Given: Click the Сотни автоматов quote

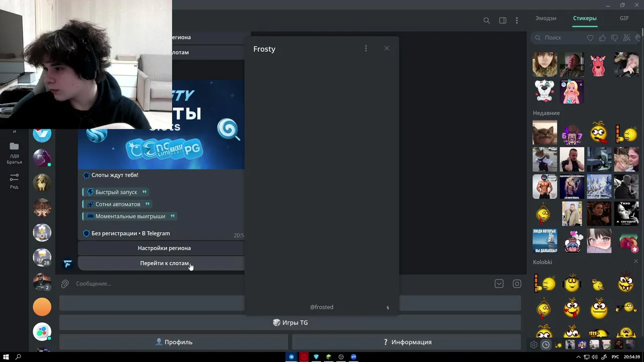Looking at the screenshot, I should click(118, 204).
